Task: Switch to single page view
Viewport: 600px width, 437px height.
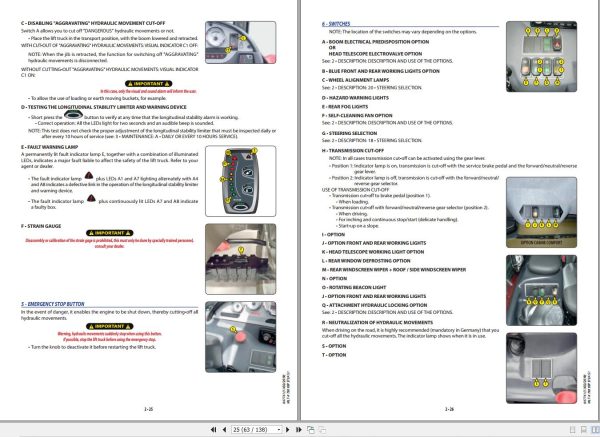Action: [x=572, y=430]
